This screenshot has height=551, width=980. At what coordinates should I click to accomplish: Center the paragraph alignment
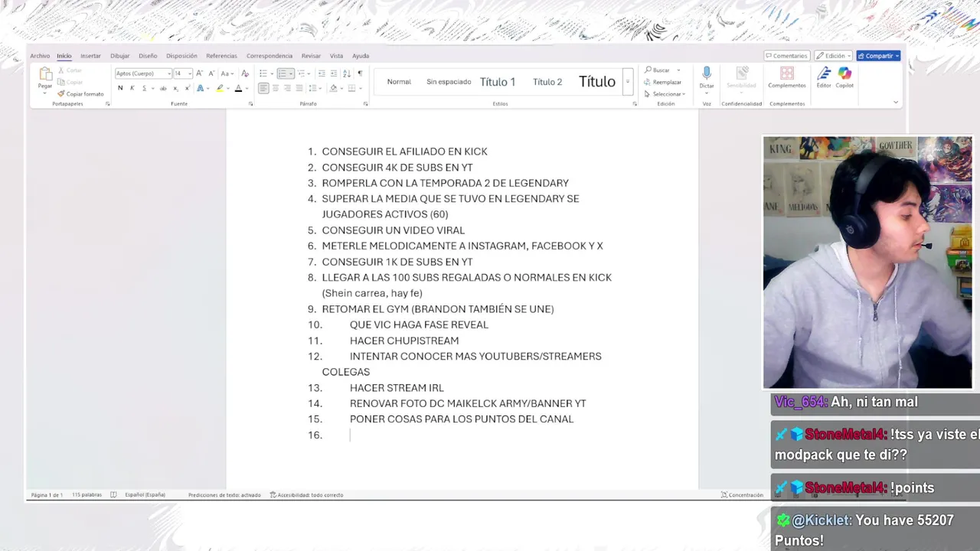276,88
